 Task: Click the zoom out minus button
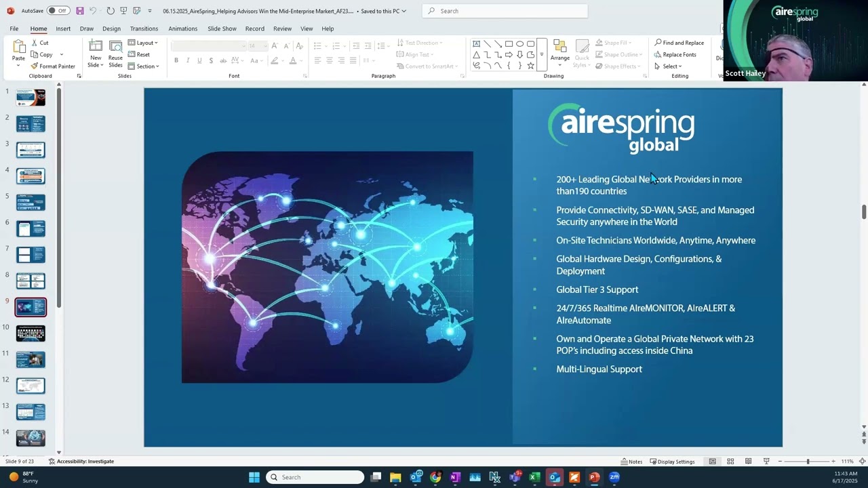[780, 462]
